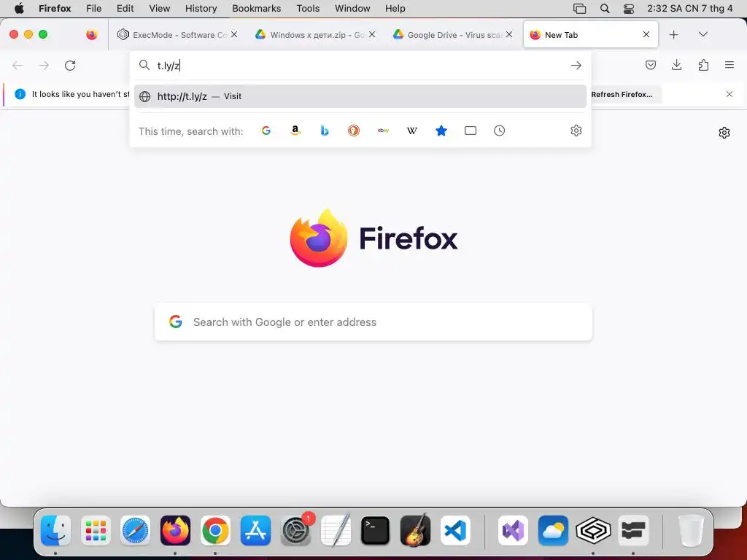Open search settings gear in the dropdown
Screen dimensions: 747x560
(576, 131)
